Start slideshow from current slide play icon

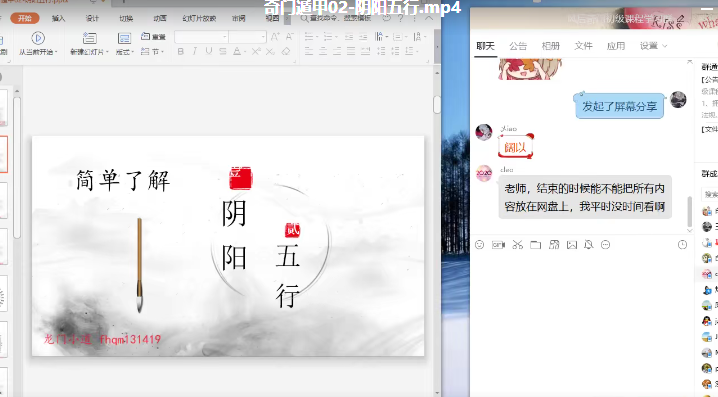[38, 38]
